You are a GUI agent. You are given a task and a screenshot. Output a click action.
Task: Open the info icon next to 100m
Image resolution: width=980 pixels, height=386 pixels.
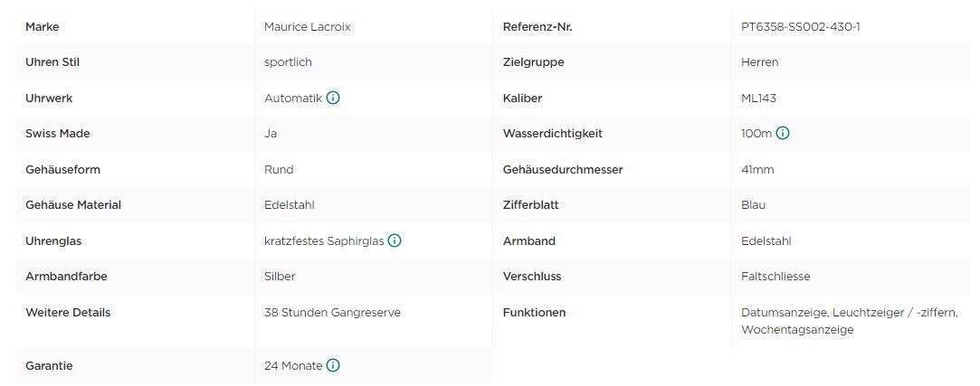pyautogui.click(x=783, y=133)
